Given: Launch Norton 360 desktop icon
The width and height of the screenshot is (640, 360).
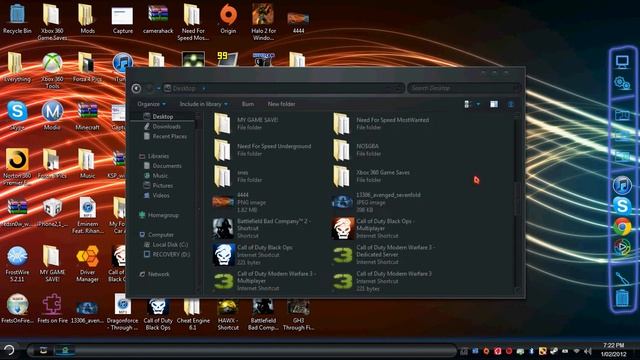Looking at the screenshot, I should tap(17, 167).
